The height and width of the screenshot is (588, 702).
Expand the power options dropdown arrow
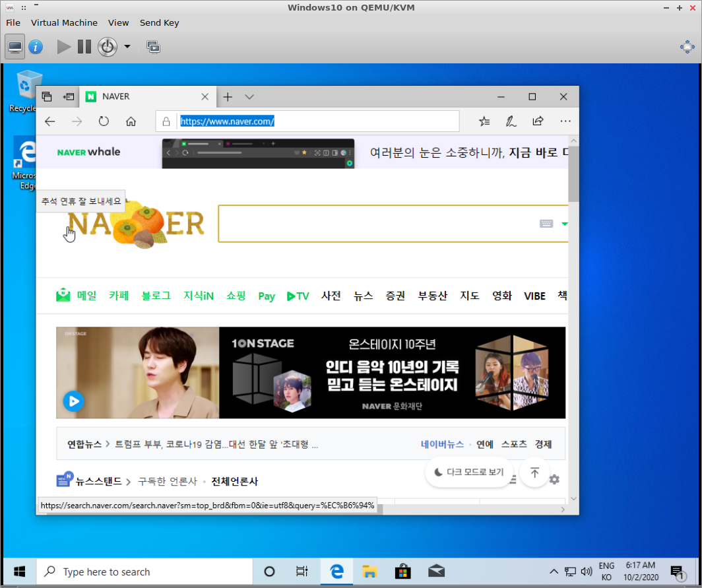[127, 47]
